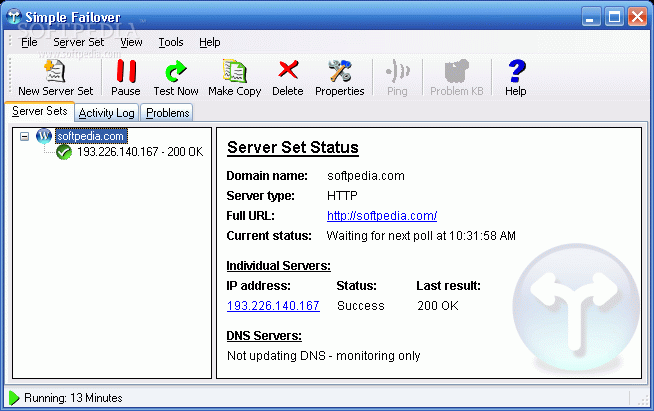The height and width of the screenshot is (411, 654).
Task: Click 'Running: 13 Minutes' status bar text
Action: [73, 398]
